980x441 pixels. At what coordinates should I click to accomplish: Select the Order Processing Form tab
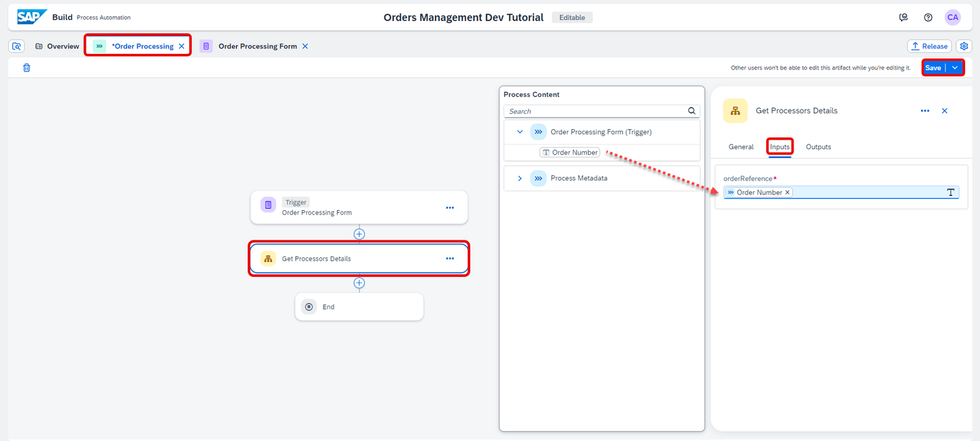click(x=254, y=46)
